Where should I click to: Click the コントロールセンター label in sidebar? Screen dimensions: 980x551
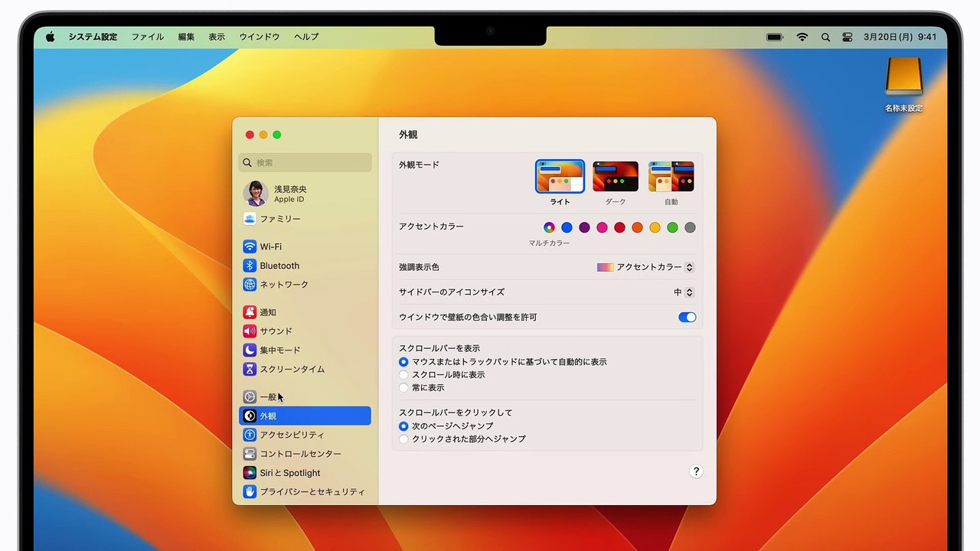click(301, 454)
